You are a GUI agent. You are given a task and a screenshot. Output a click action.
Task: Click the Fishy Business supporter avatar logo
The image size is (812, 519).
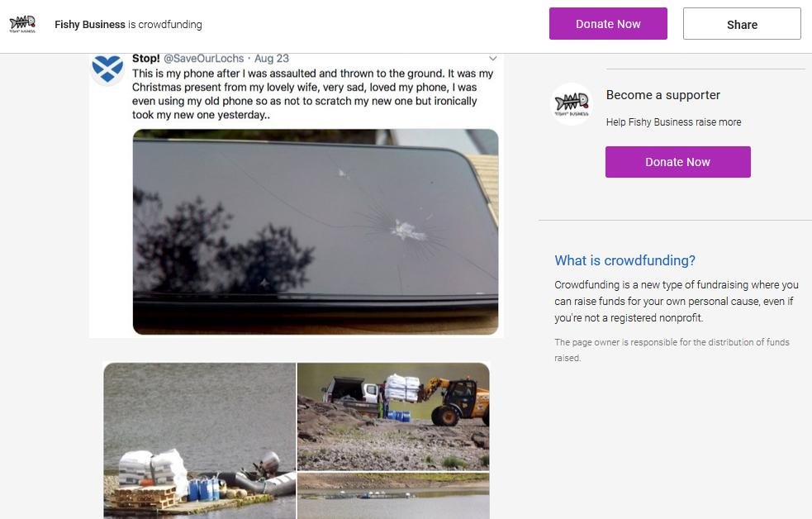tap(571, 103)
